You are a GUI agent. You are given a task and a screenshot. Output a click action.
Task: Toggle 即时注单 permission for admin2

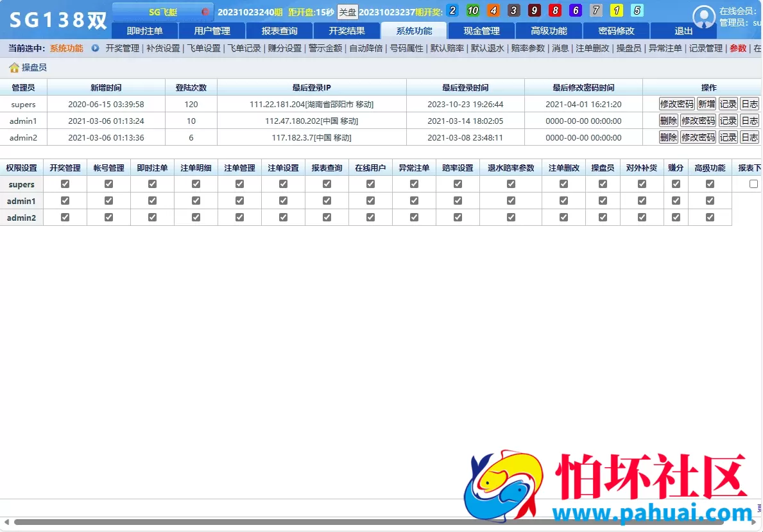pyautogui.click(x=152, y=217)
